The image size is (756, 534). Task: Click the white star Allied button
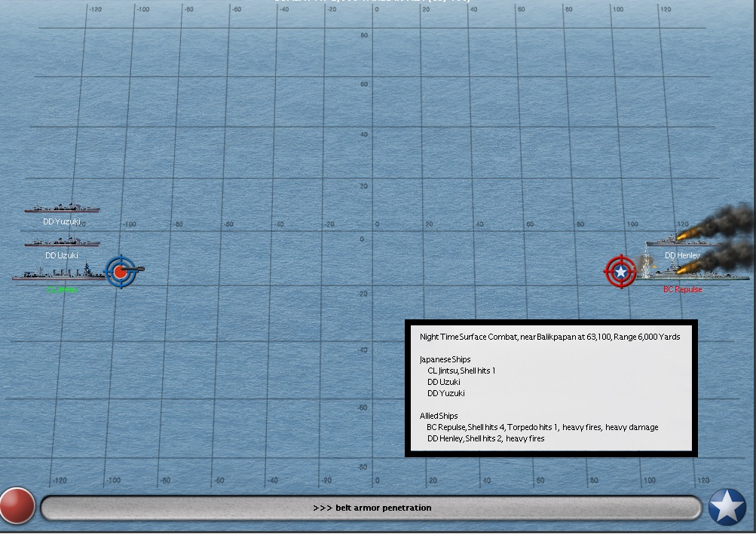tap(727, 507)
